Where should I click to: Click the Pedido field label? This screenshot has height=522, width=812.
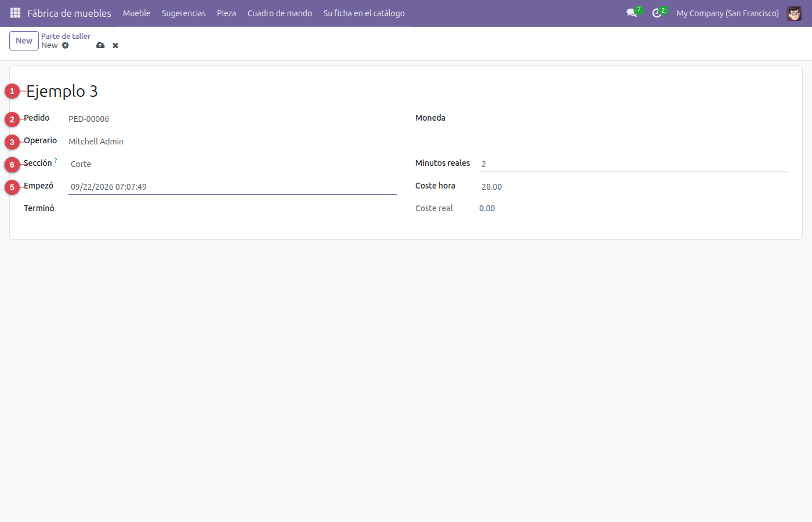[x=37, y=118]
